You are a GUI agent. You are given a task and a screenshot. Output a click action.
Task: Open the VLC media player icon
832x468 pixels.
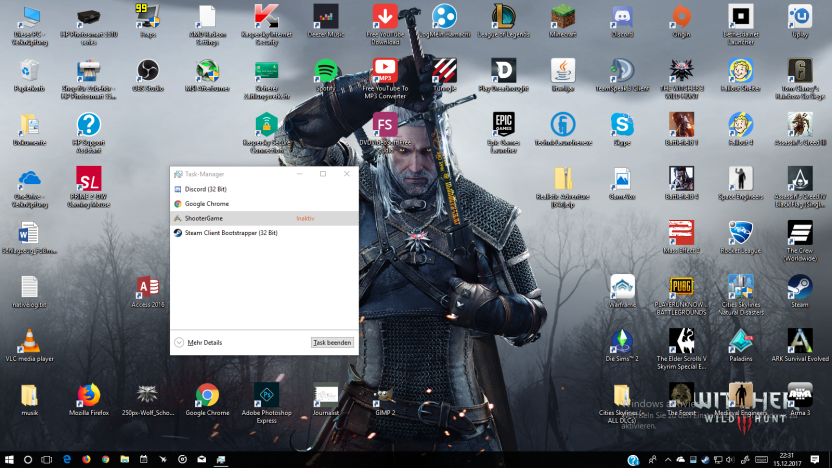point(29,341)
